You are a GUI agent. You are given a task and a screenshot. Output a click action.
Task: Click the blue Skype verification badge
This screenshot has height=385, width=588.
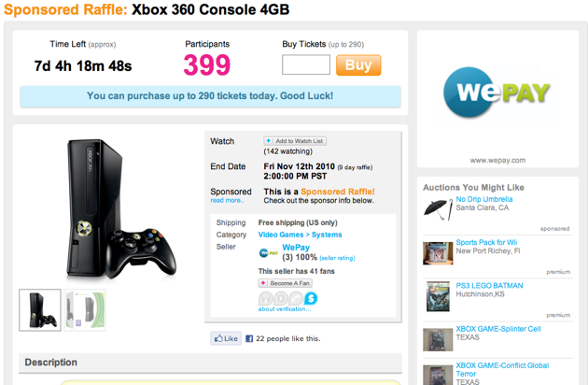click(311, 299)
